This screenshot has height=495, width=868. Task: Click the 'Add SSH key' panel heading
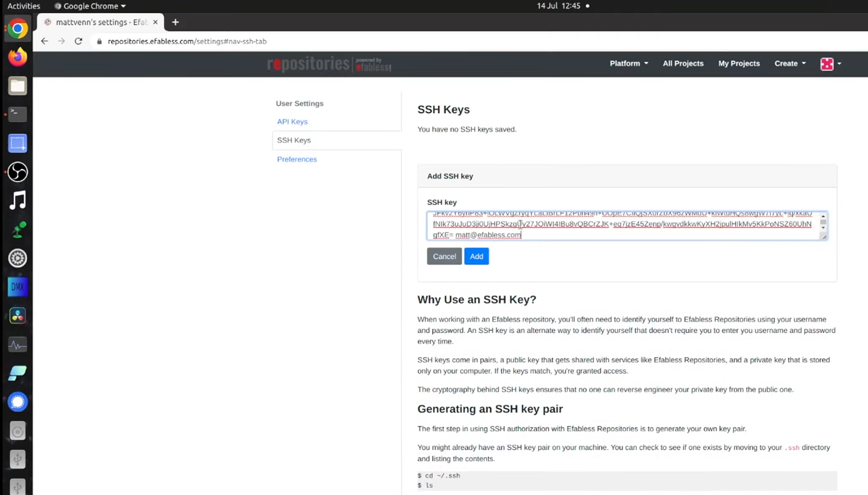450,176
